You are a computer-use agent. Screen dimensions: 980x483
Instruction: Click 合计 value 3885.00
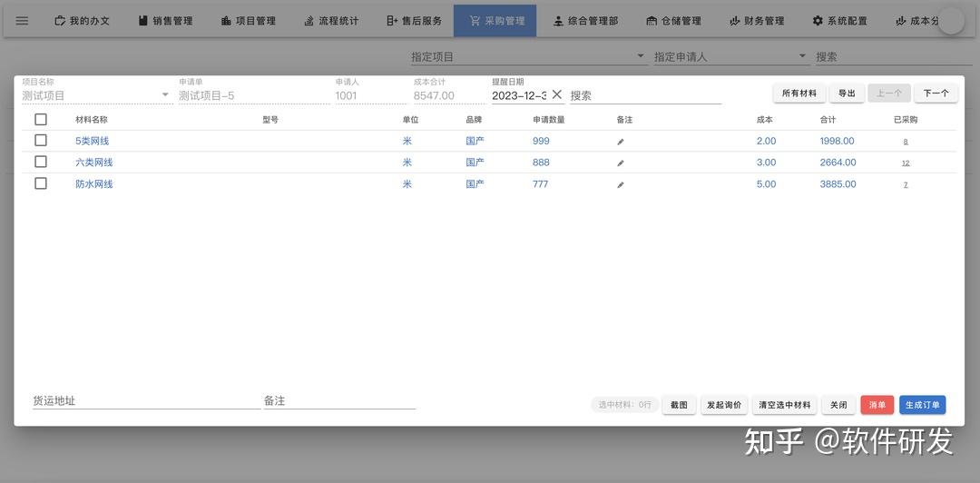838,184
